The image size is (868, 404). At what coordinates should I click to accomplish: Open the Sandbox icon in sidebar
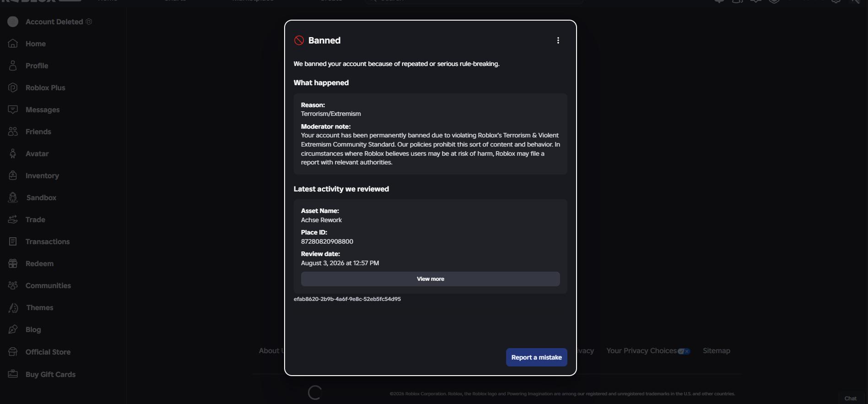[13, 197]
